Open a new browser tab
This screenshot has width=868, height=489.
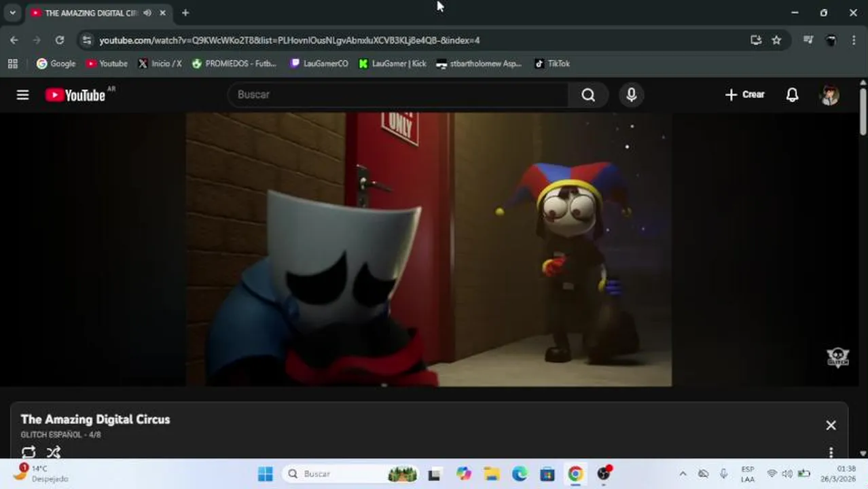point(185,13)
